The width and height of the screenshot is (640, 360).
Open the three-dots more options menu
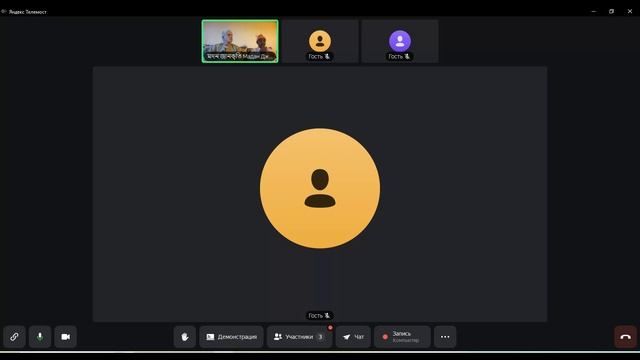pos(445,337)
